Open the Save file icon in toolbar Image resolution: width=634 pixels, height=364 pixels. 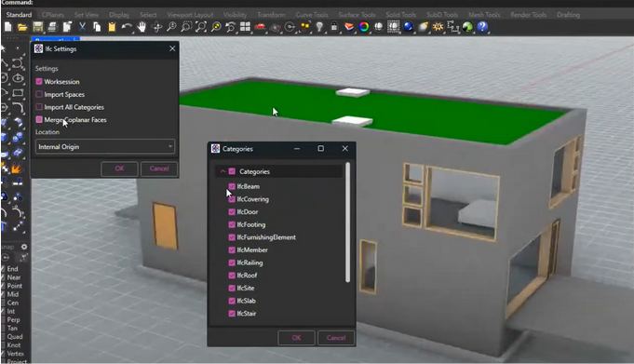tap(37, 27)
